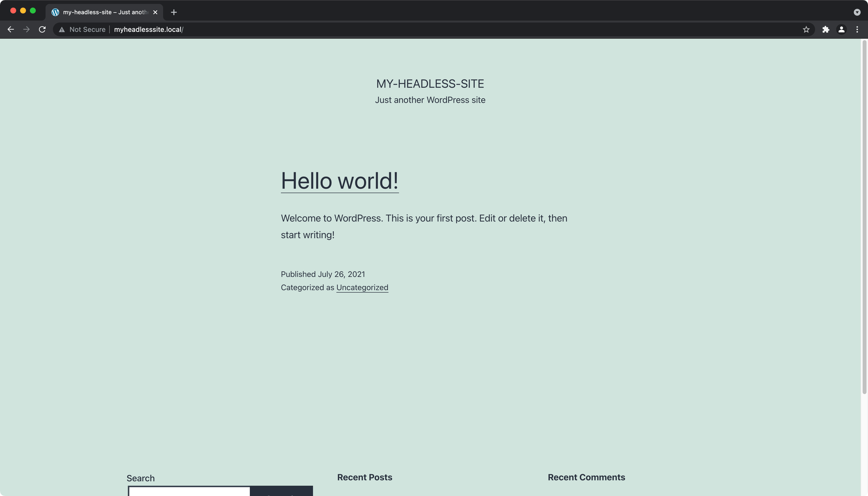The image size is (868, 496).
Task: Open the Uncategorized category link
Action: pos(362,287)
